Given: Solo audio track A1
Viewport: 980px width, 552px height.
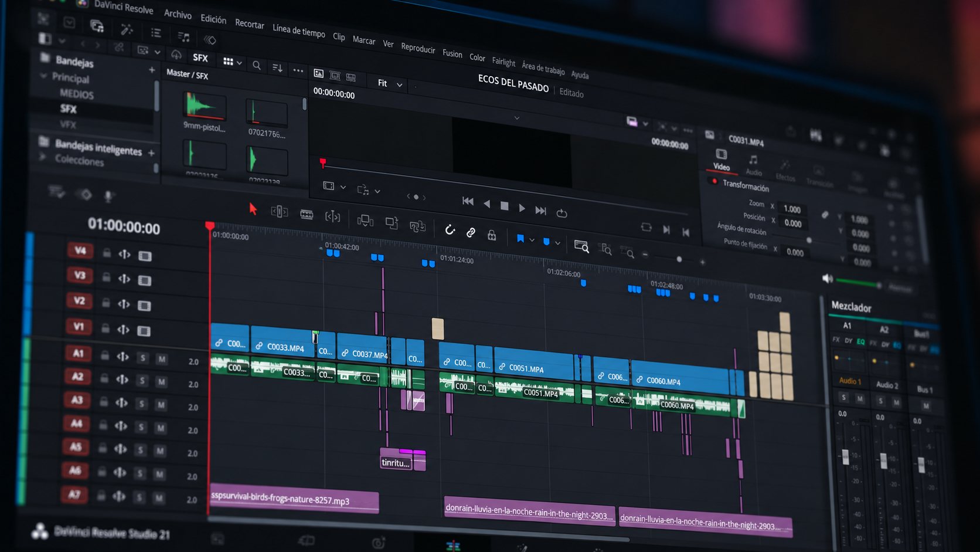Looking at the screenshot, I should point(142,358).
